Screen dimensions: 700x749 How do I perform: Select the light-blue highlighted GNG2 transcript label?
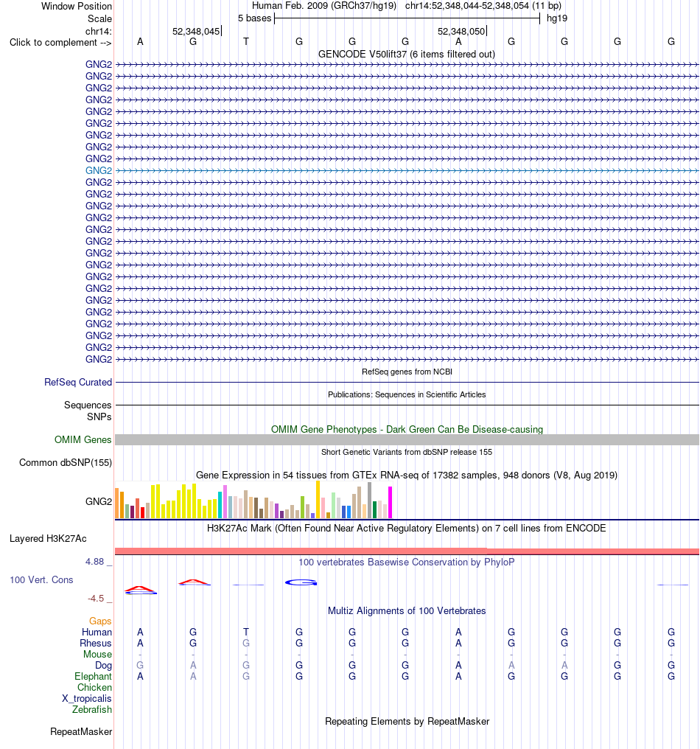(98, 170)
